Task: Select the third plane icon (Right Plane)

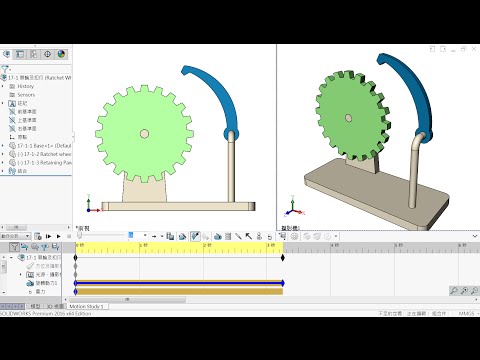Action: (x=12, y=128)
